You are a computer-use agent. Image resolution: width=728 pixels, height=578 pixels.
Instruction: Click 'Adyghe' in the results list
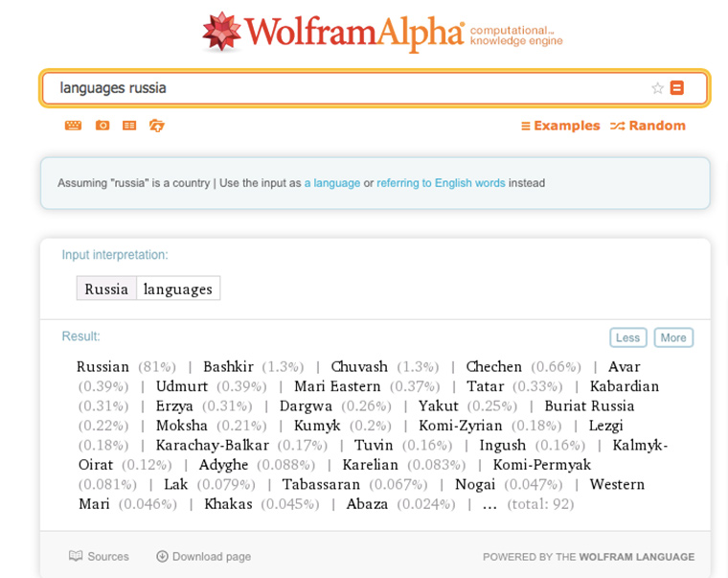(x=223, y=465)
